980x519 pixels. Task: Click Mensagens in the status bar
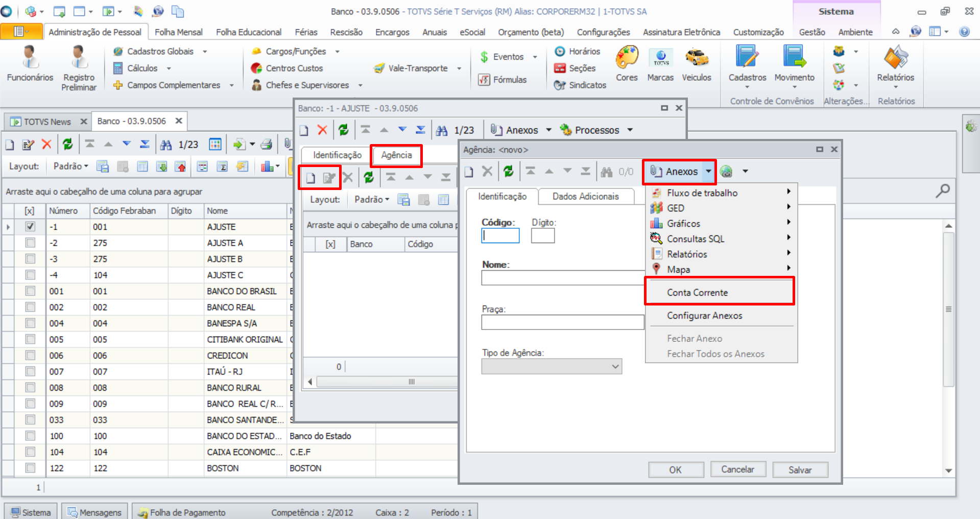(95, 512)
